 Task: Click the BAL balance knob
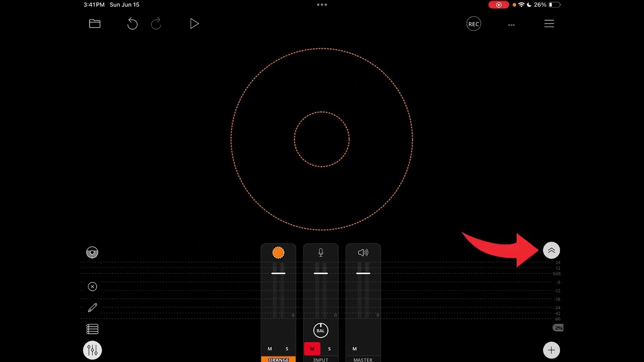(320, 330)
